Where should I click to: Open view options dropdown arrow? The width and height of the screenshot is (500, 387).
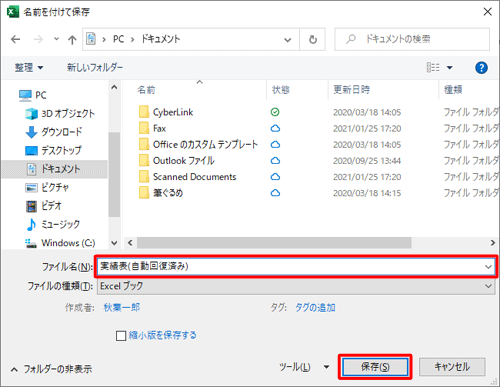(x=450, y=68)
